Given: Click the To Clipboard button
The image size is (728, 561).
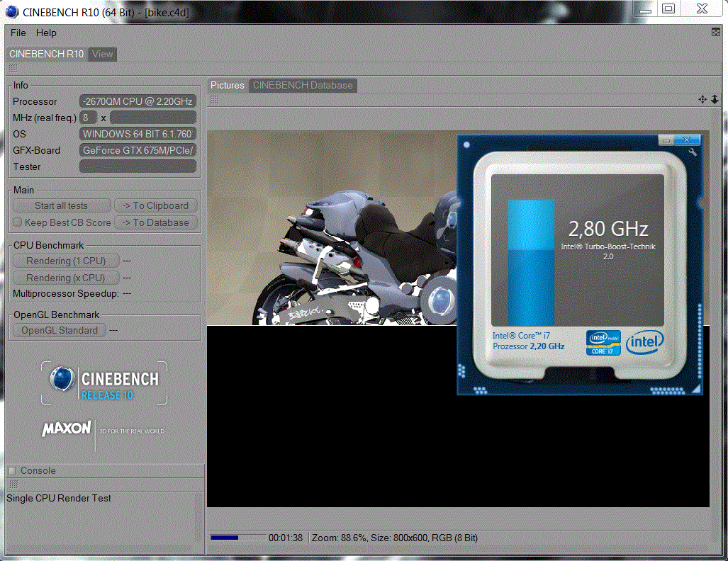Looking at the screenshot, I should (x=155, y=205).
